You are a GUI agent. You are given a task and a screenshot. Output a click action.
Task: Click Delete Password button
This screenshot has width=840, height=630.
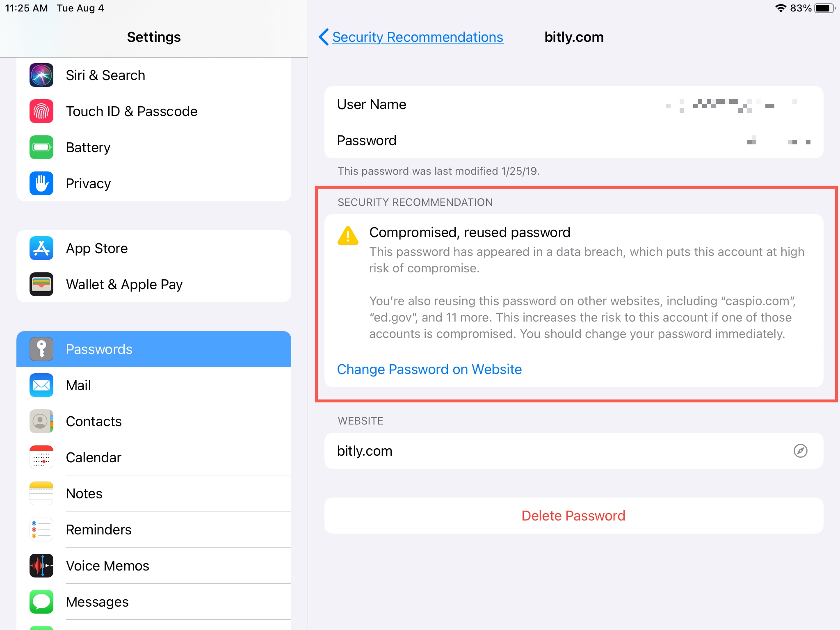[x=573, y=516]
